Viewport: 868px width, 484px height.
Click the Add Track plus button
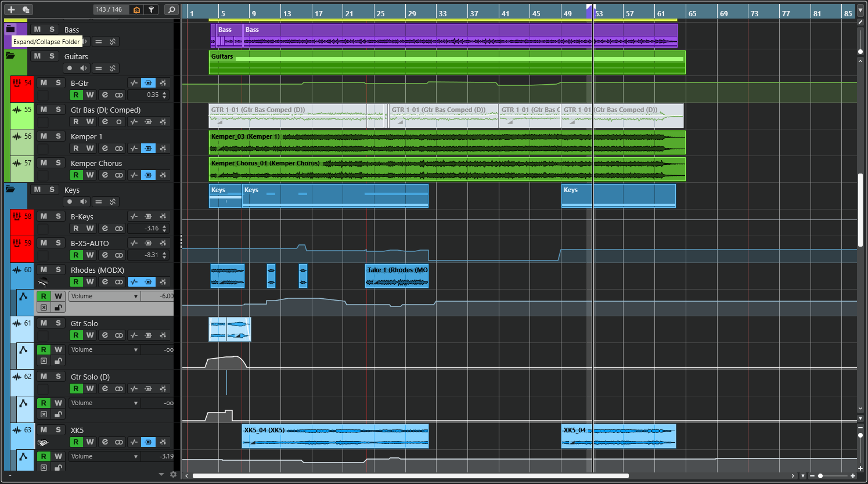click(x=11, y=9)
